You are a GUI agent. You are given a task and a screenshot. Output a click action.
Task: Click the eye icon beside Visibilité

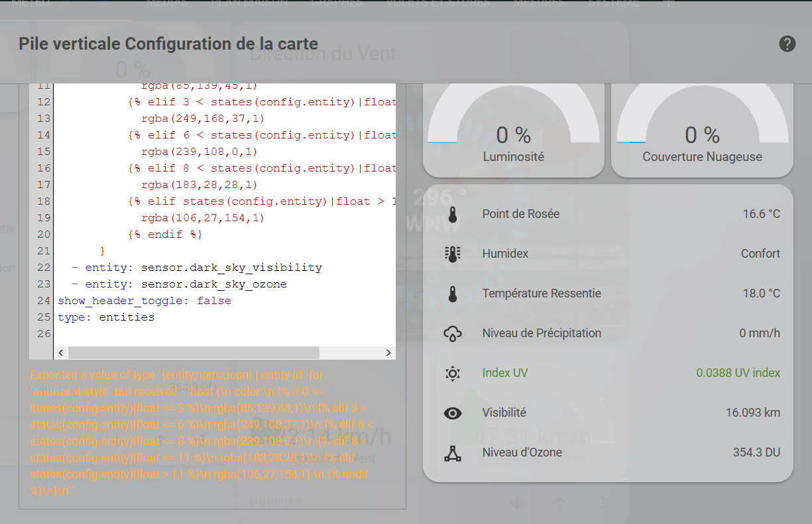point(452,412)
